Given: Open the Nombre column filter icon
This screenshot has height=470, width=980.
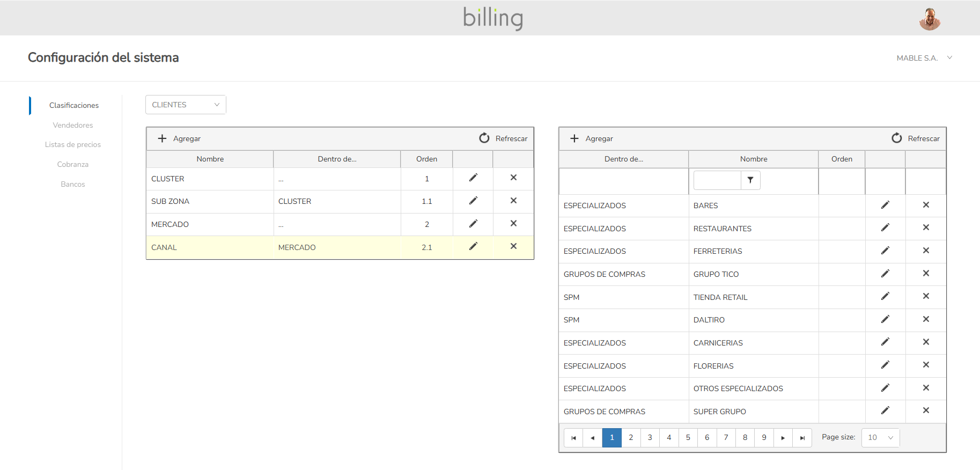Looking at the screenshot, I should pos(750,180).
